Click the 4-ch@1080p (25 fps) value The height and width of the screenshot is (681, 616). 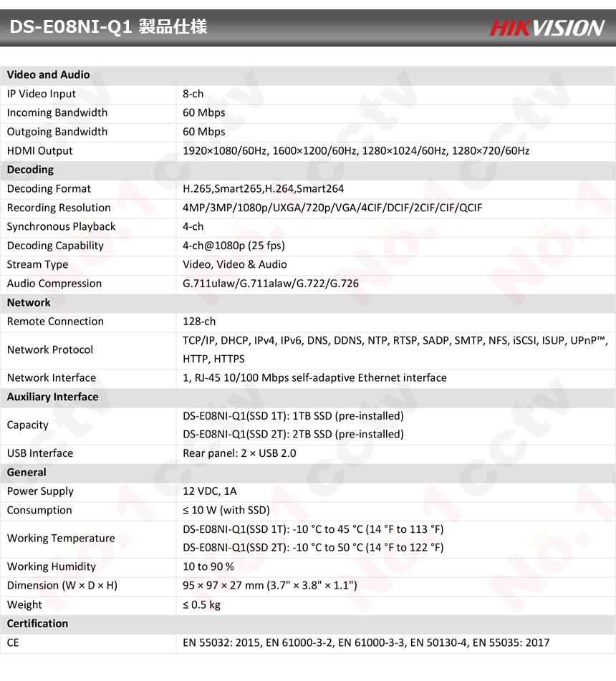coord(234,246)
